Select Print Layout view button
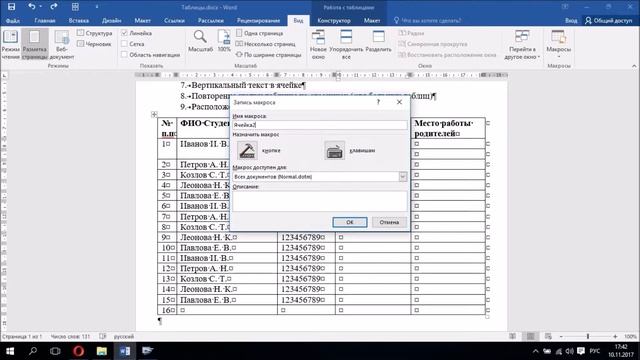640x360 pixels. 35,44
